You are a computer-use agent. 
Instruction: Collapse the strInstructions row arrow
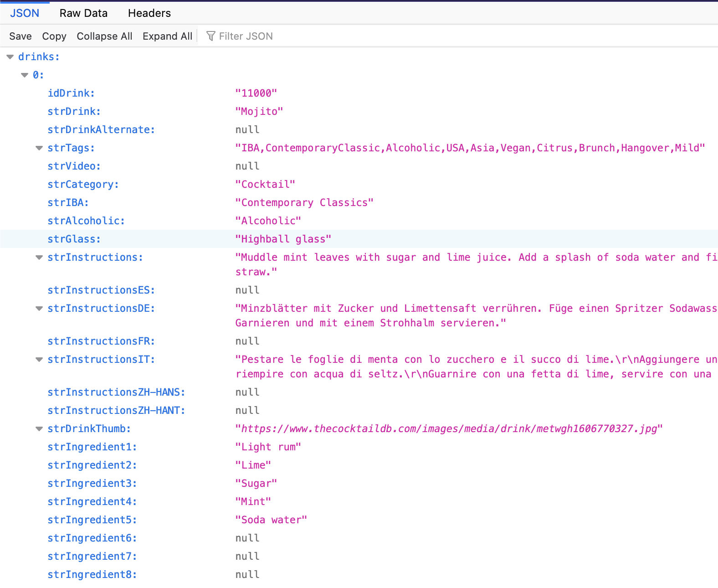(x=39, y=258)
